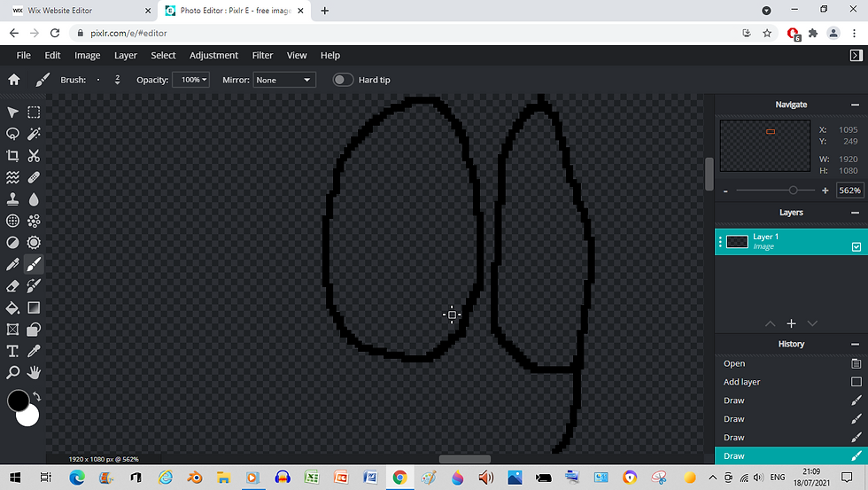Click the black foreground color swatch
This screenshot has width=868, height=490.
click(18, 401)
